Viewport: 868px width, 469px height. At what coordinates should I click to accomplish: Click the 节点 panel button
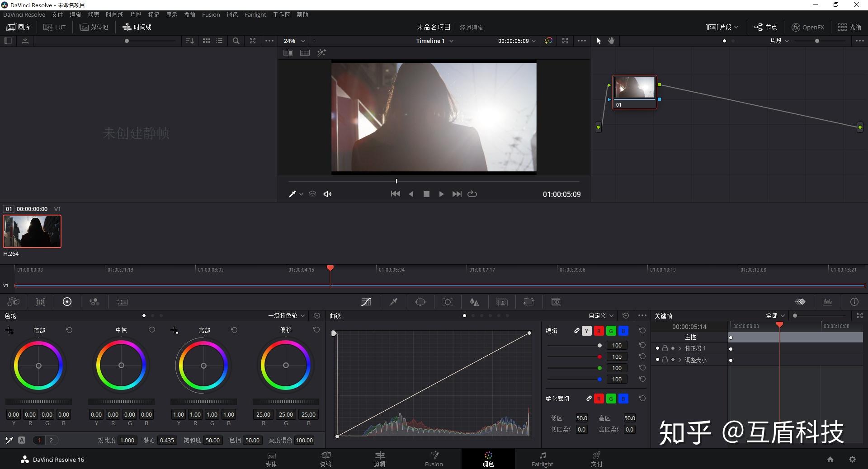(765, 27)
